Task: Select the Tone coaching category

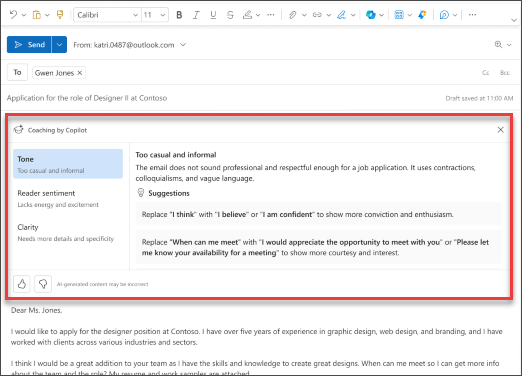Action: coord(68,164)
